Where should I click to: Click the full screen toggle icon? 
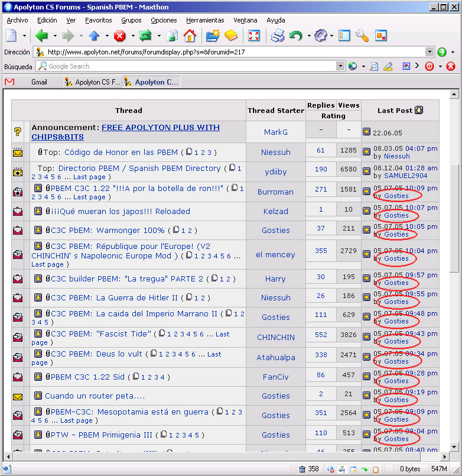254,36
